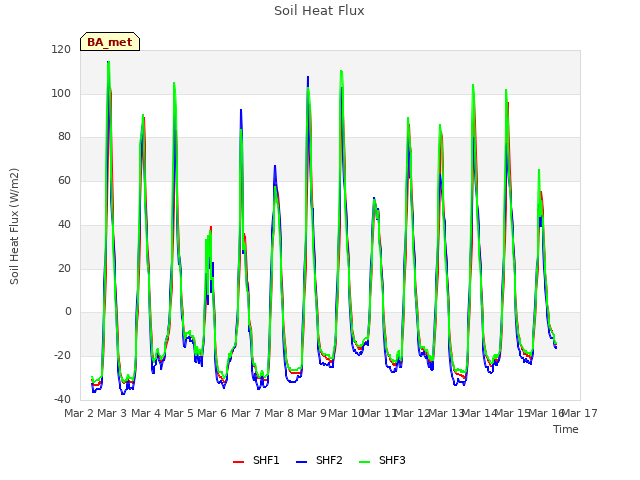Toggle the SHF2 legend entry
640x480 pixels.
click(x=319, y=460)
